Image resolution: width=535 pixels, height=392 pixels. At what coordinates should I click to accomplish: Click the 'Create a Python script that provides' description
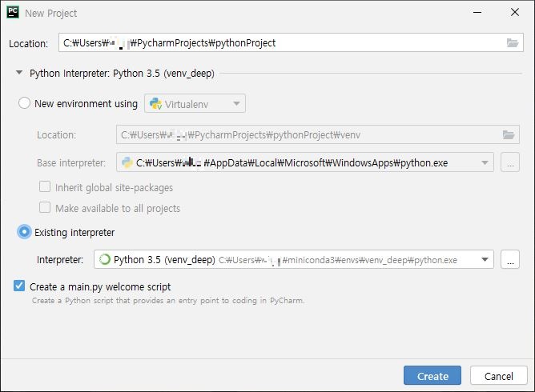click(167, 301)
